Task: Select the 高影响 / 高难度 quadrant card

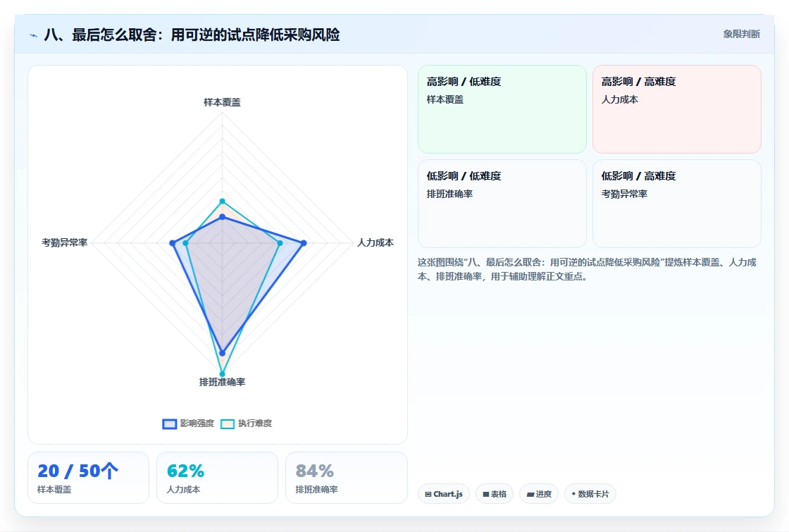Action: point(677,109)
